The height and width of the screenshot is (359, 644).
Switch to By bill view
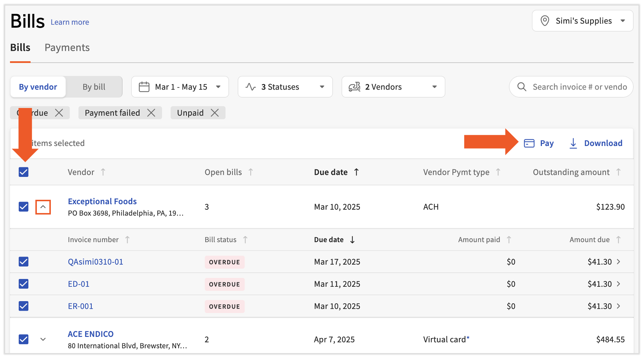(94, 87)
